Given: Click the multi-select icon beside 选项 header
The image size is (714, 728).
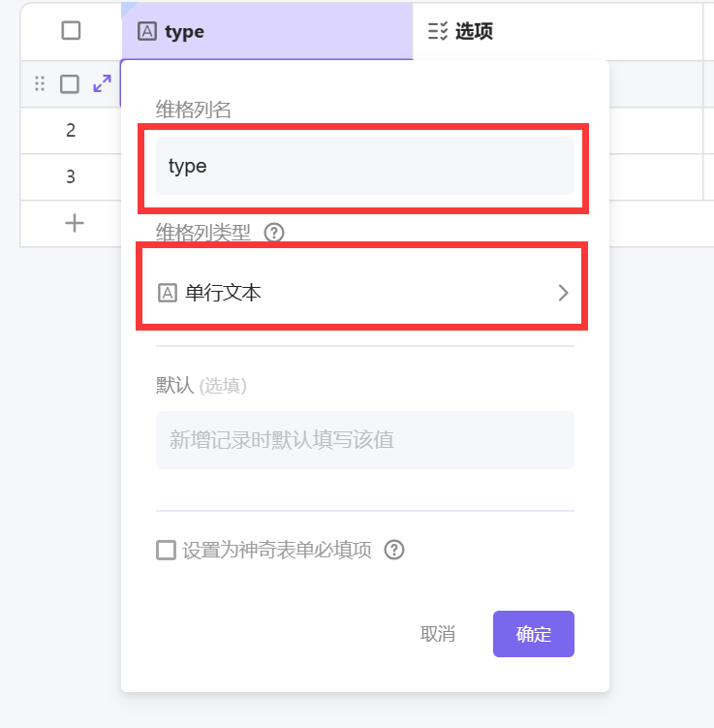Looking at the screenshot, I should [x=438, y=32].
